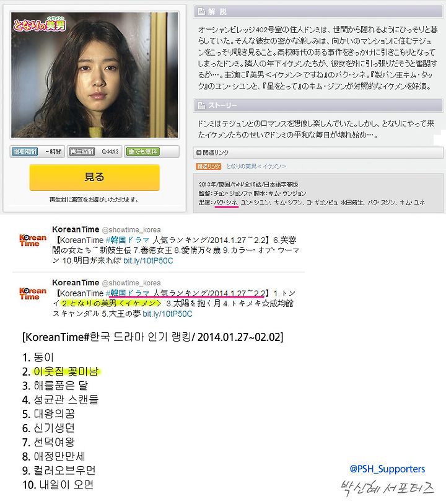
Task: Click the blue 視聴期間 label
Action: tap(25, 151)
